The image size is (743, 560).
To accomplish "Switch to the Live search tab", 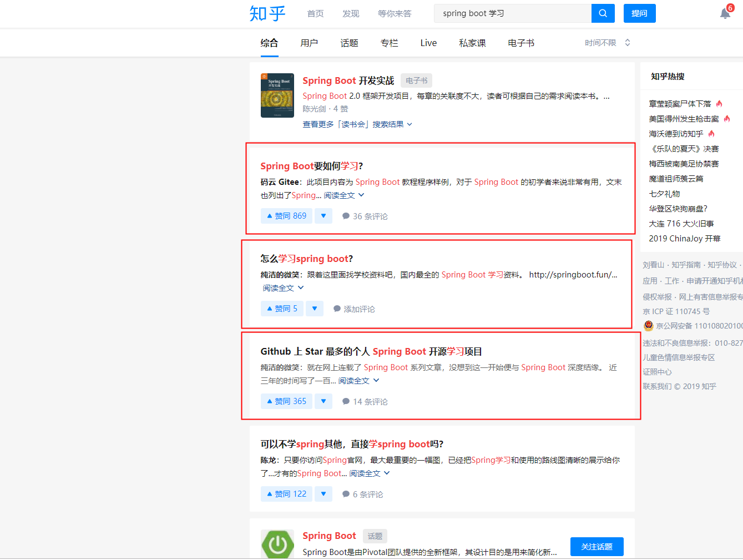I will coord(428,43).
